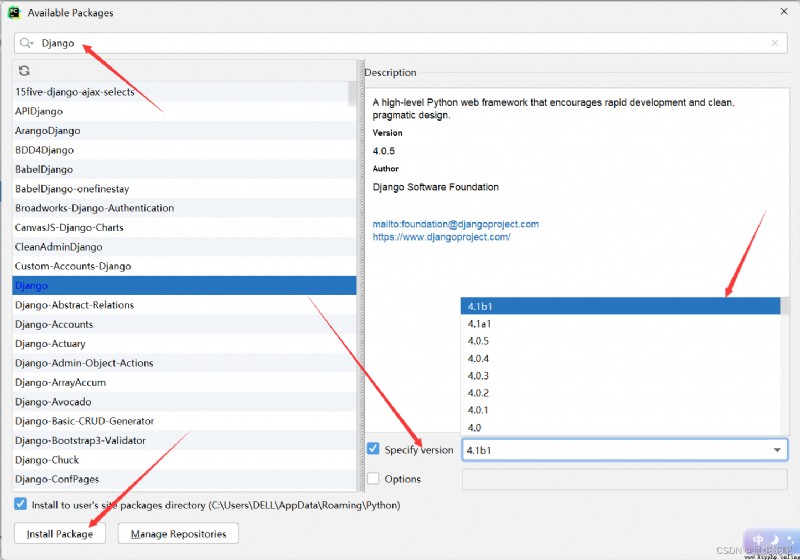
Task: Select the Django-Avocado package
Action: (184, 402)
